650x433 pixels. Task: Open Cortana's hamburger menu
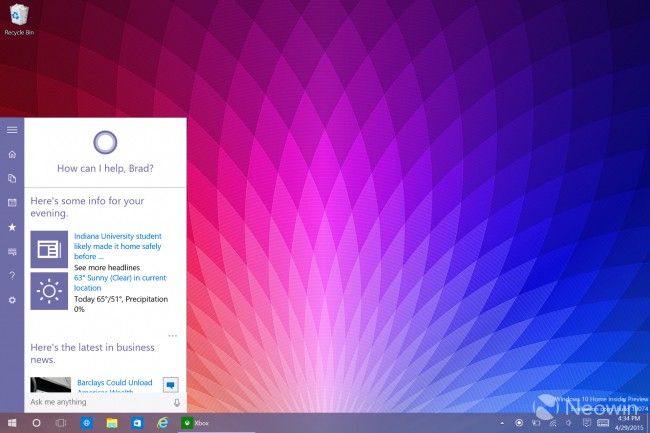12,130
